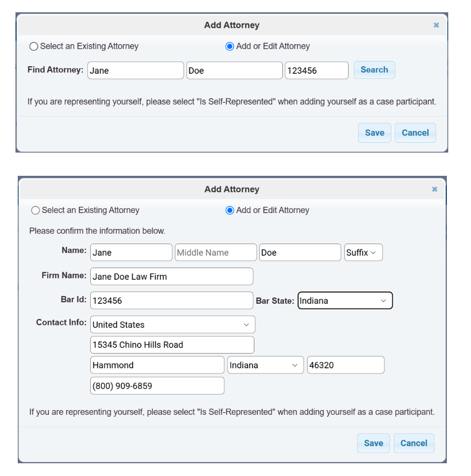Select the Middle Name placeholder field
This screenshot has width=471, height=476.
[215, 252]
